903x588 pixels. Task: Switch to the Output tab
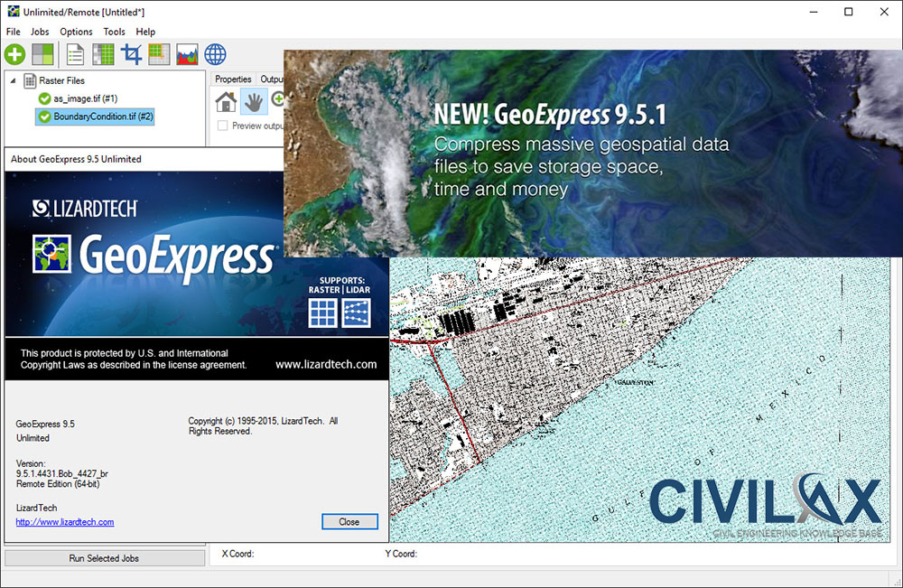[x=271, y=79]
